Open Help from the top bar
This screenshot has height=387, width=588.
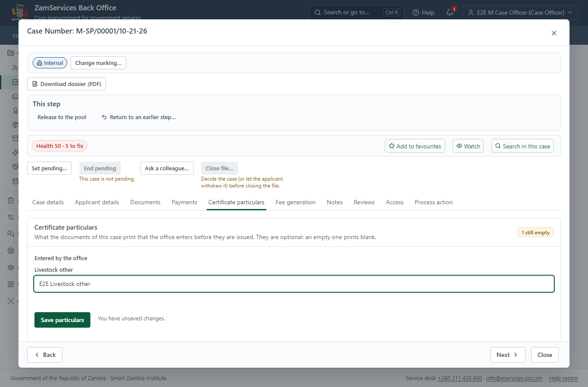click(424, 12)
